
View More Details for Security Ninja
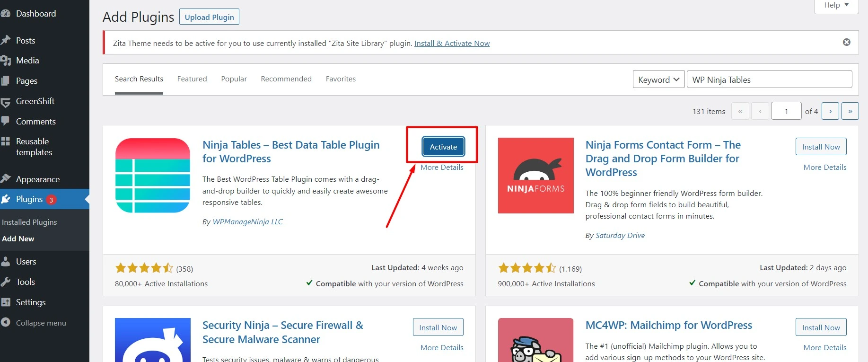(442, 347)
